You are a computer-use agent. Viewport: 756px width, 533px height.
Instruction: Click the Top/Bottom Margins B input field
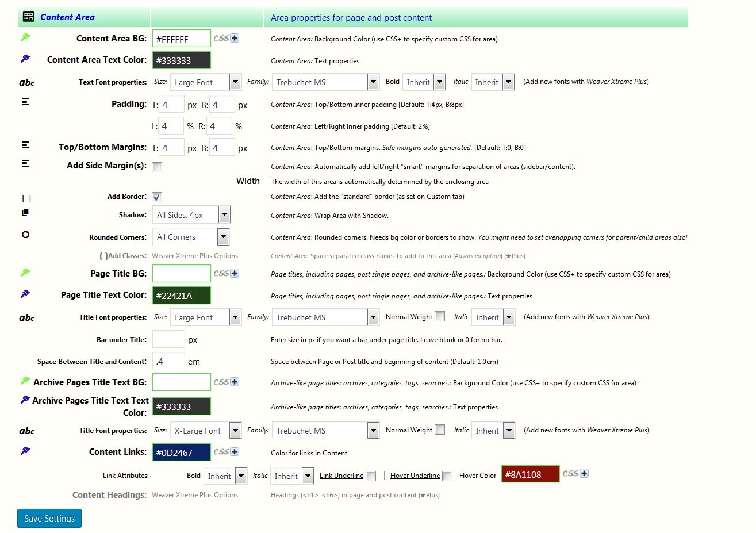coord(222,147)
